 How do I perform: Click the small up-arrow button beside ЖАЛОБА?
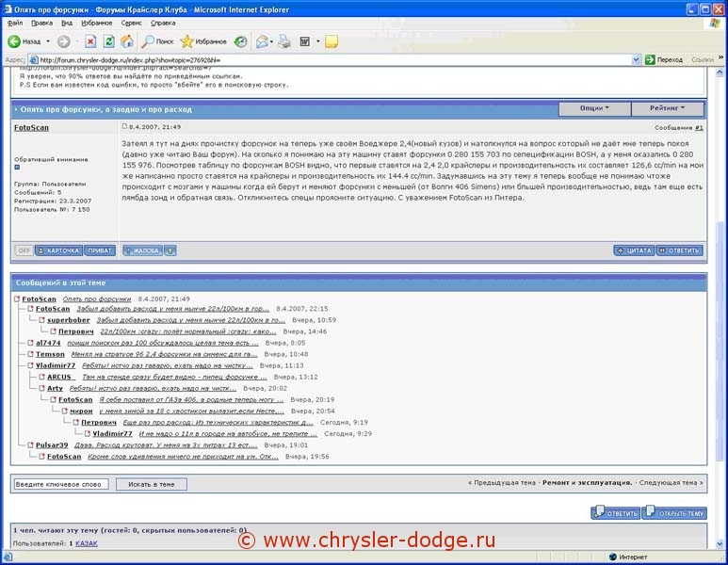170,250
